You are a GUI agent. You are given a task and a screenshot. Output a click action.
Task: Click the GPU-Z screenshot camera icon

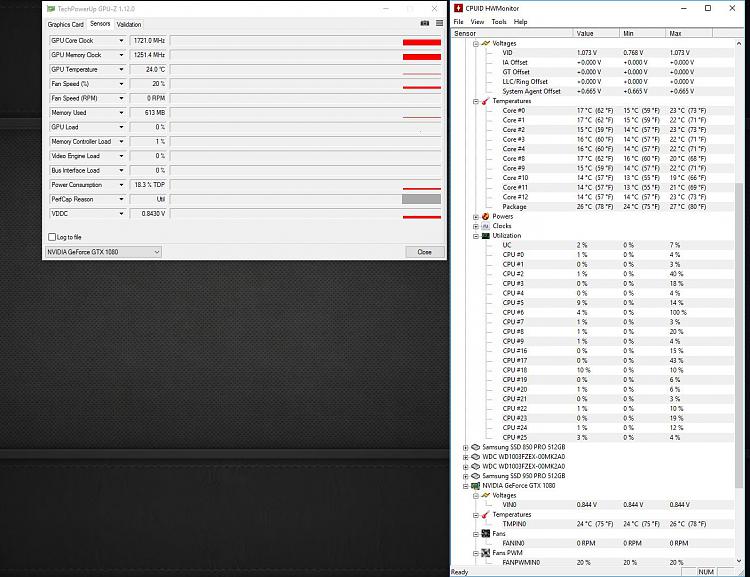coord(424,23)
